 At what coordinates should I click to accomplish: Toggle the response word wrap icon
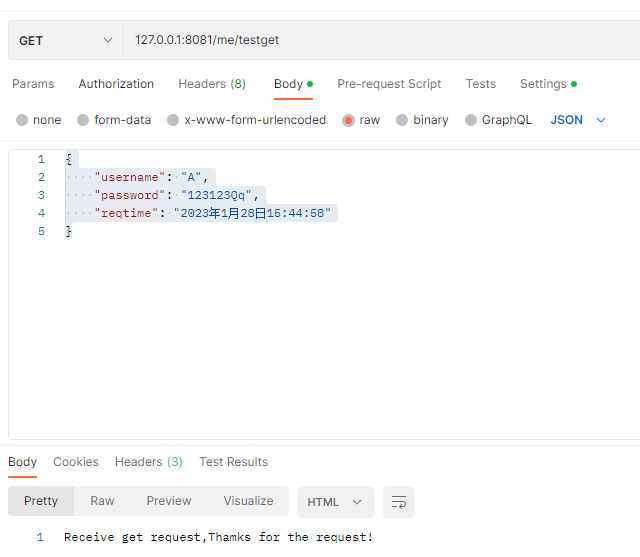(398, 502)
